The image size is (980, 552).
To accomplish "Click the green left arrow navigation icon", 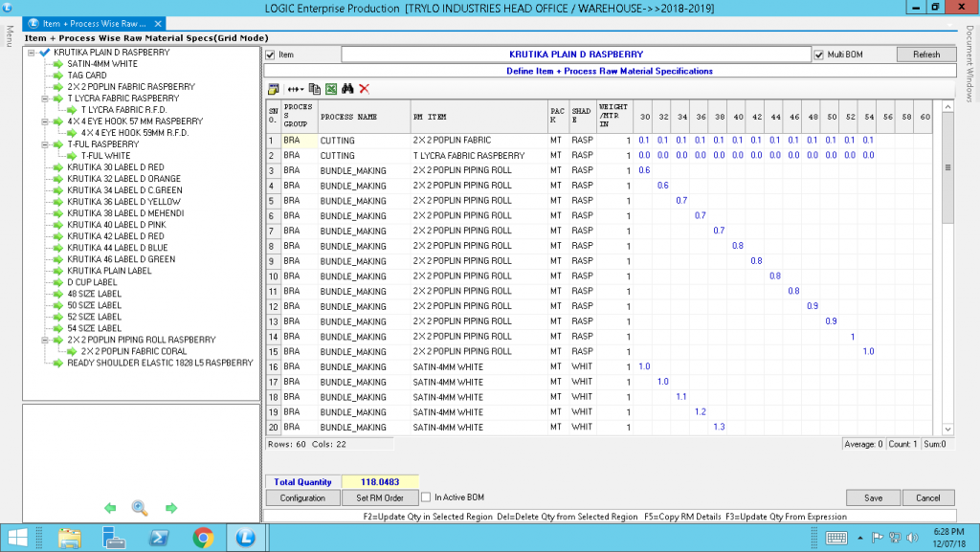I will pyautogui.click(x=109, y=508).
